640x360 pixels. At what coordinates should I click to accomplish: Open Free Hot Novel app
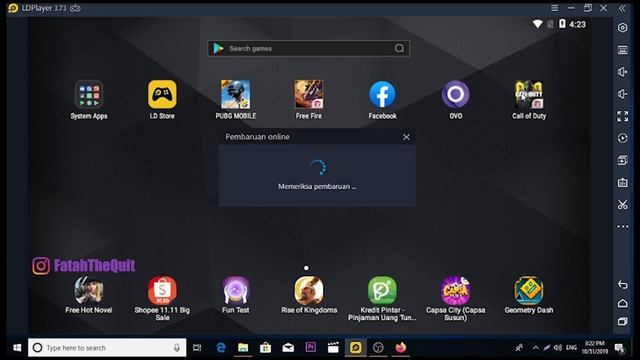pos(89,290)
